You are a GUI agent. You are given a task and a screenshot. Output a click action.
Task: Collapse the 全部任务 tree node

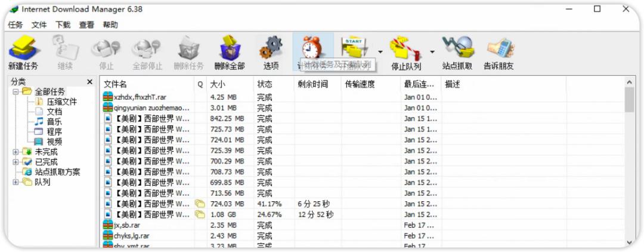click(16, 92)
